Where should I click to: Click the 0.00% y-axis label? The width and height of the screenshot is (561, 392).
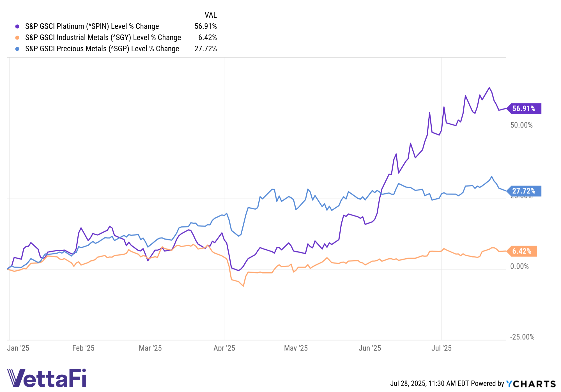coord(519,266)
